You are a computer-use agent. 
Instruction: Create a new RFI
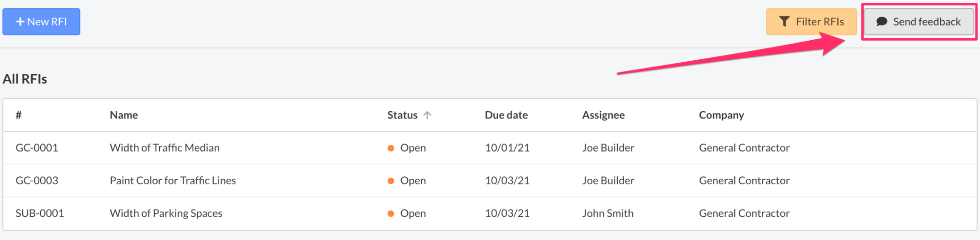click(41, 22)
